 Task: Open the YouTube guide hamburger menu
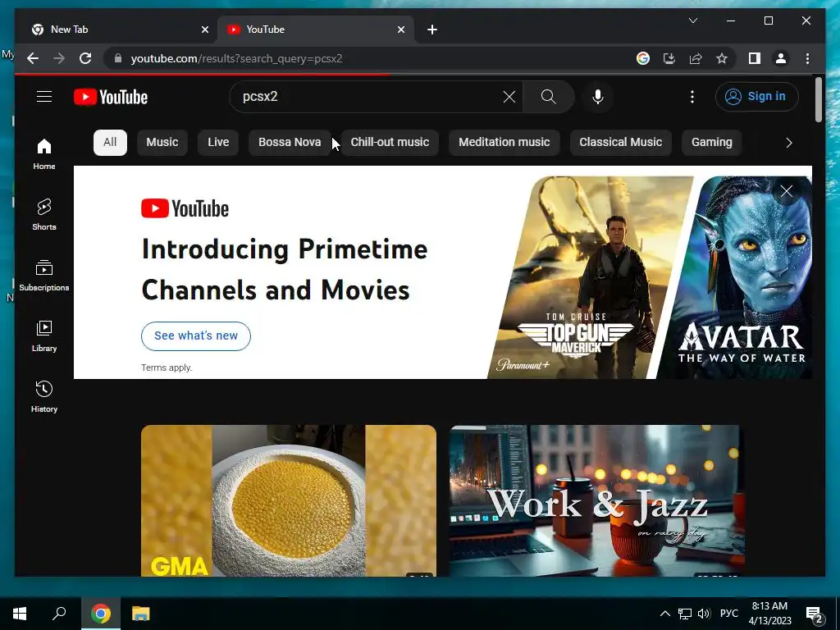click(x=44, y=97)
